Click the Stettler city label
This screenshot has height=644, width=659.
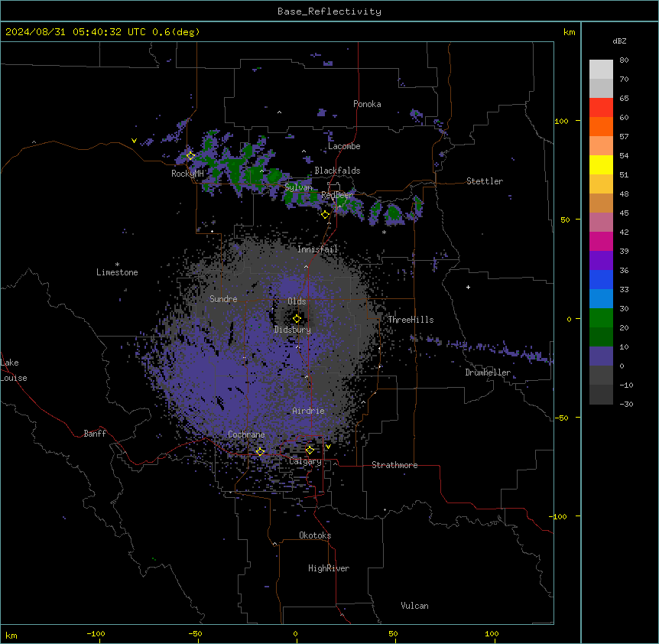pos(485,181)
